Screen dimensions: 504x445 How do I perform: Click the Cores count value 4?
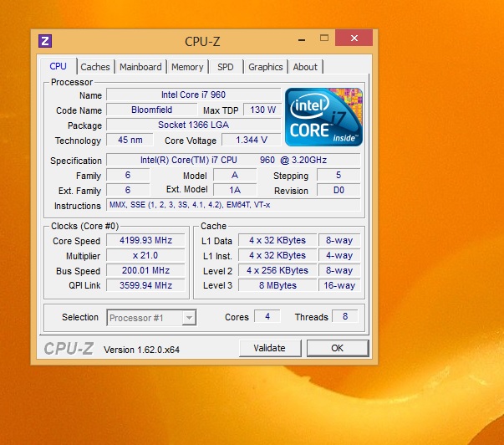[267, 316]
